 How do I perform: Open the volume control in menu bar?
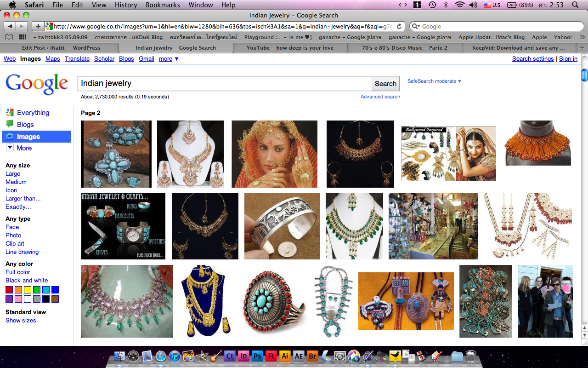coord(473,5)
